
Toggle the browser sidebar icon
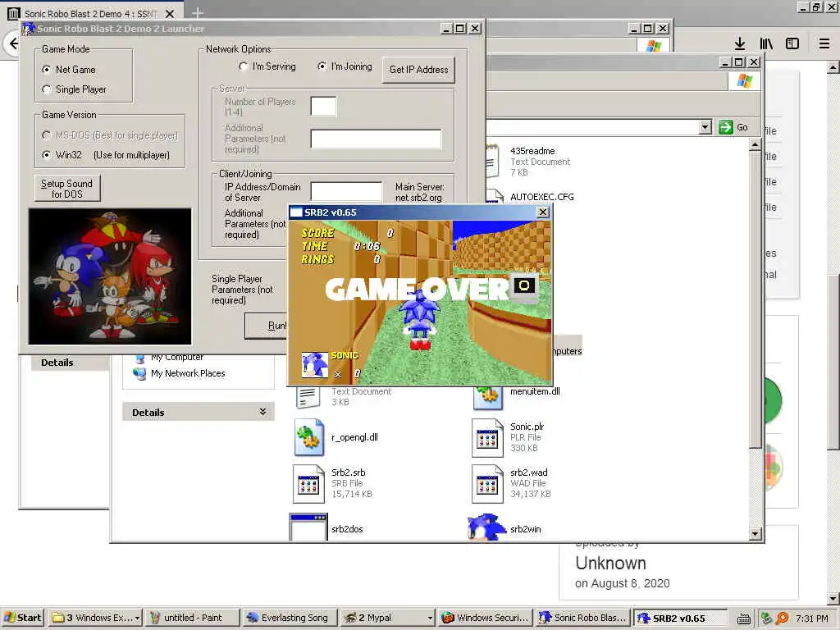792,43
